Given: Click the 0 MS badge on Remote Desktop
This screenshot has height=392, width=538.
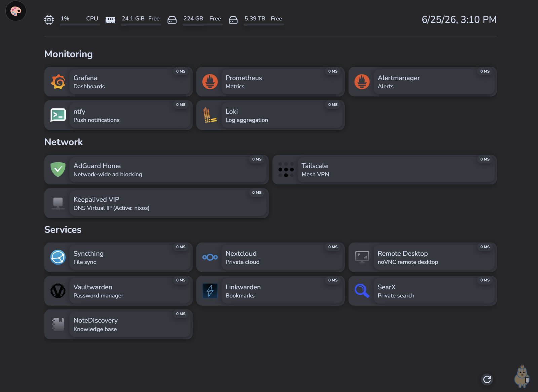Looking at the screenshot, I should pyautogui.click(x=485, y=247).
